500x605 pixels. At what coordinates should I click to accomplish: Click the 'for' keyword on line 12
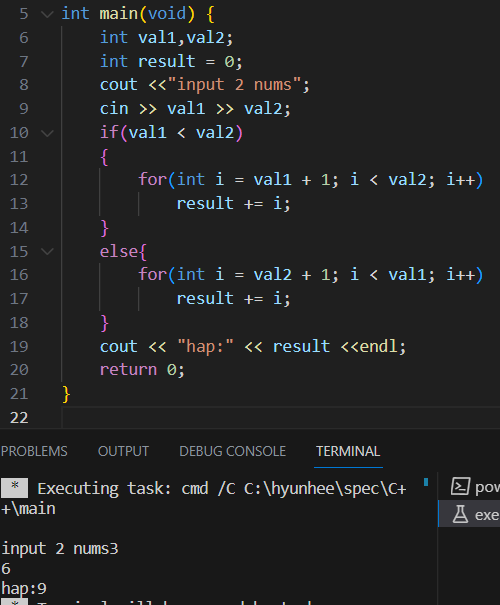pyautogui.click(x=152, y=180)
